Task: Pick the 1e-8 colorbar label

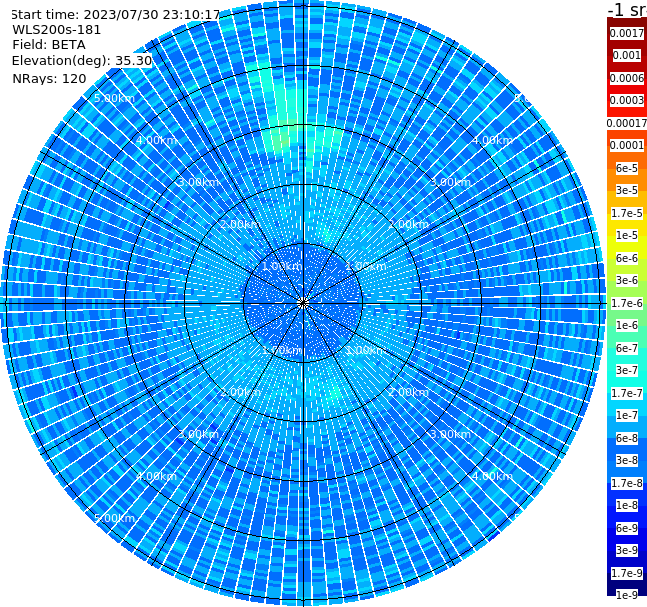Action: (627, 505)
